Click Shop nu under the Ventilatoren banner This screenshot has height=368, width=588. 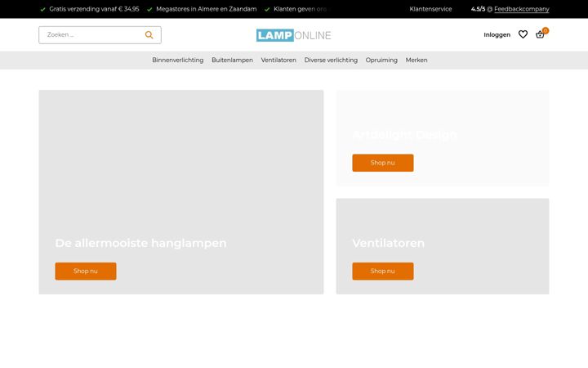383,272
